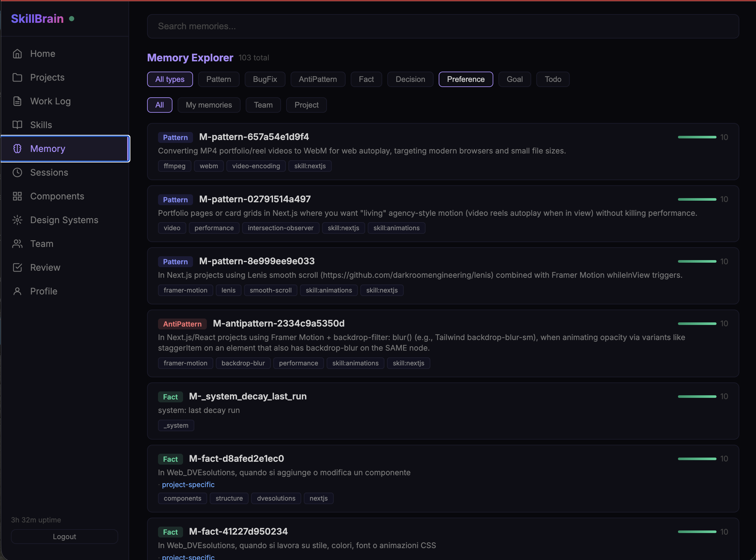Click the Components grid icon
The width and height of the screenshot is (756, 560).
[x=17, y=196]
